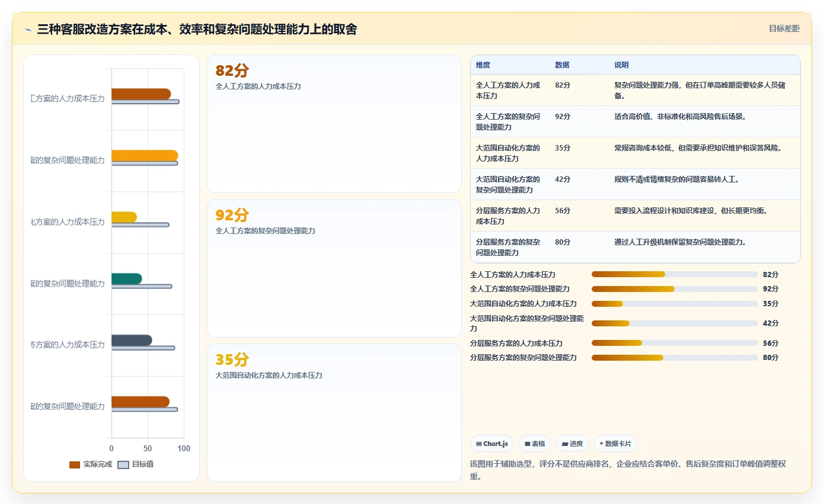Toggle the 目标值 legend item under the chart
Image resolution: width=824 pixels, height=504 pixels.
coord(136,464)
